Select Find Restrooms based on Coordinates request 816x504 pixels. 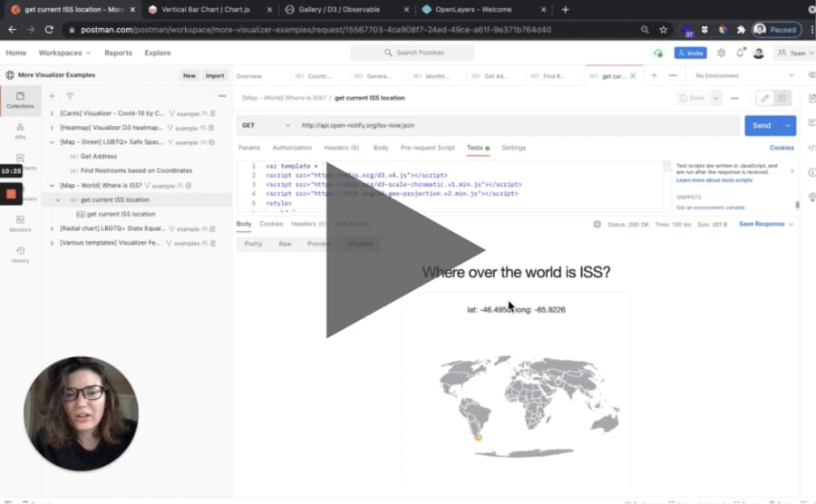(x=136, y=170)
